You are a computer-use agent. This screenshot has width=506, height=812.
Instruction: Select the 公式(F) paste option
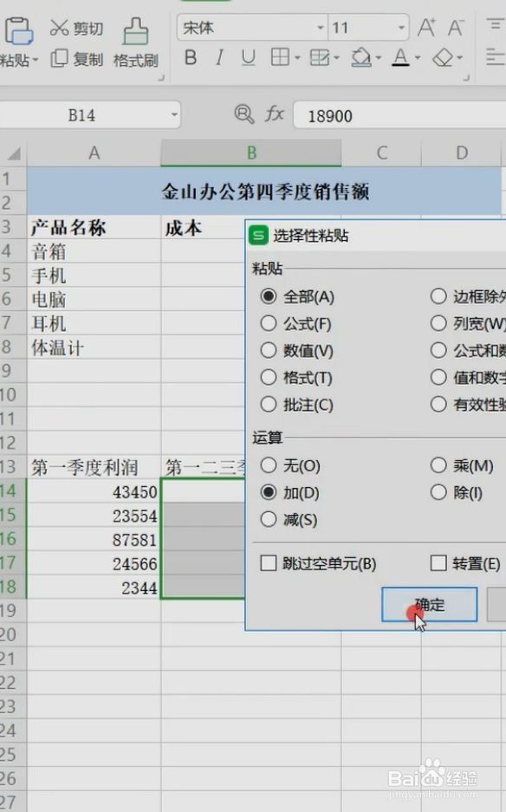[269, 323]
